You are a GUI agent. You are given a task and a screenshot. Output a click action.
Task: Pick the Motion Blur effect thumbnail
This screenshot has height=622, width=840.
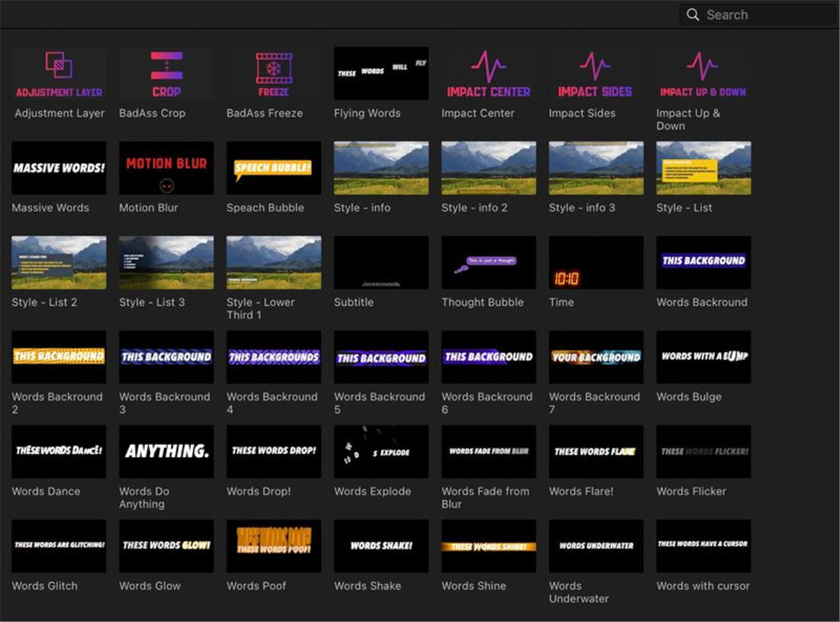167,168
